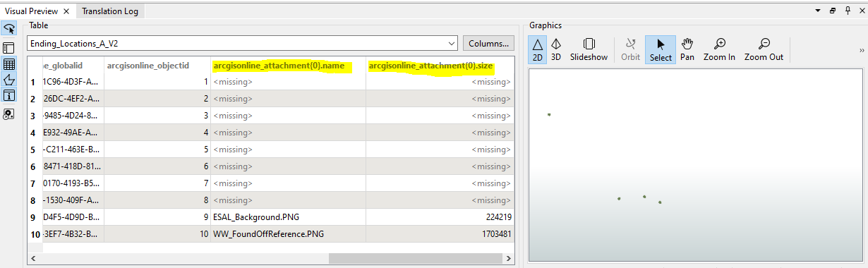Open the Ending_Locations_A_V2 table dropdown
The width and height of the screenshot is (868, 268).
[x=242, y=43]
